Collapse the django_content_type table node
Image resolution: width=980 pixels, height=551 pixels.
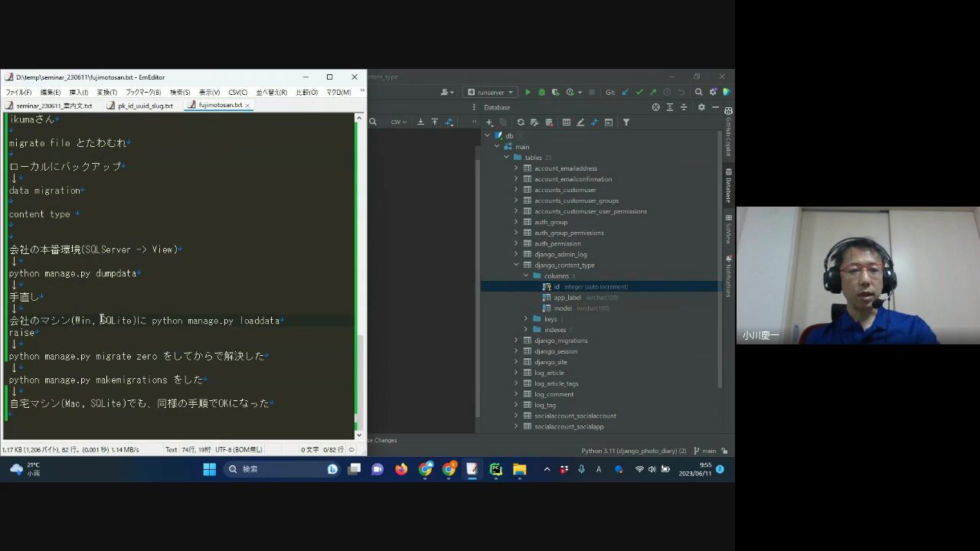coord(516,265)
